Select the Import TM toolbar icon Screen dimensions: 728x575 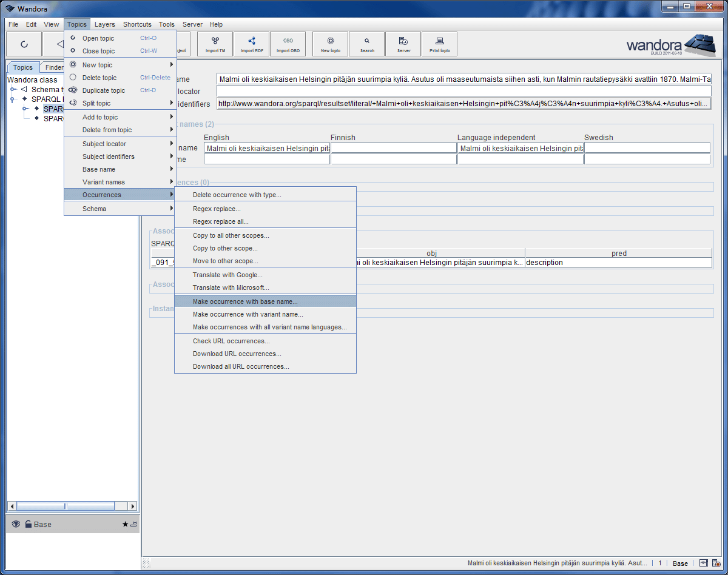click(x=214, y=43)
